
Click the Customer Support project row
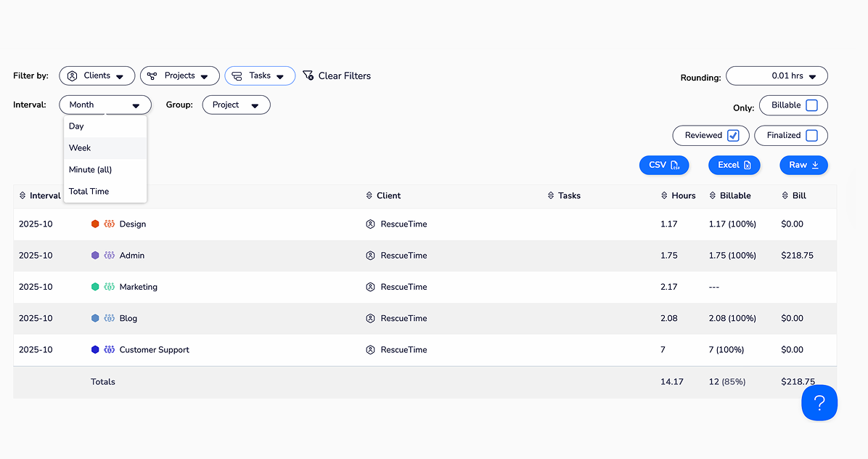click(x=154, y=350)
